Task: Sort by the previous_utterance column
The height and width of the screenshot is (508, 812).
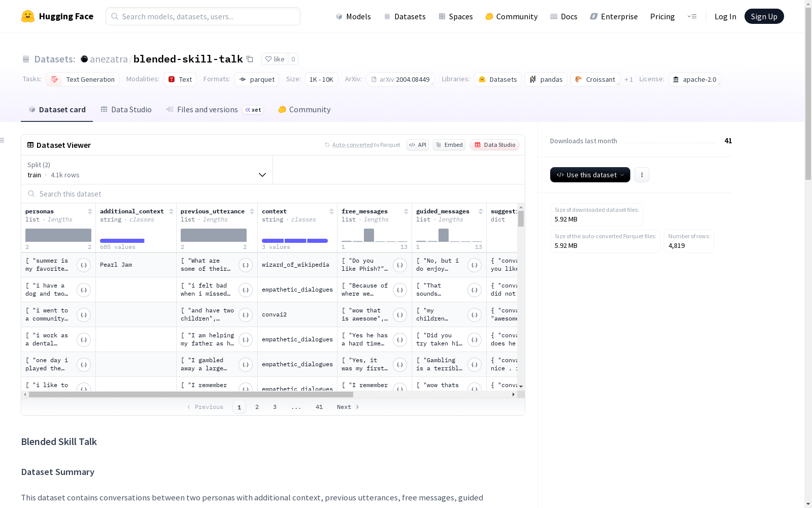Action: tap(252, 211)
